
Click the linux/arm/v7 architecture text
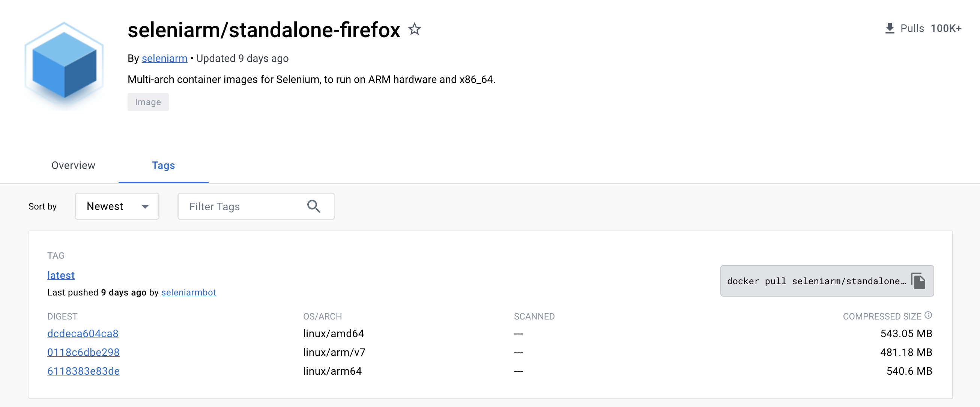[x=334, y=352]
